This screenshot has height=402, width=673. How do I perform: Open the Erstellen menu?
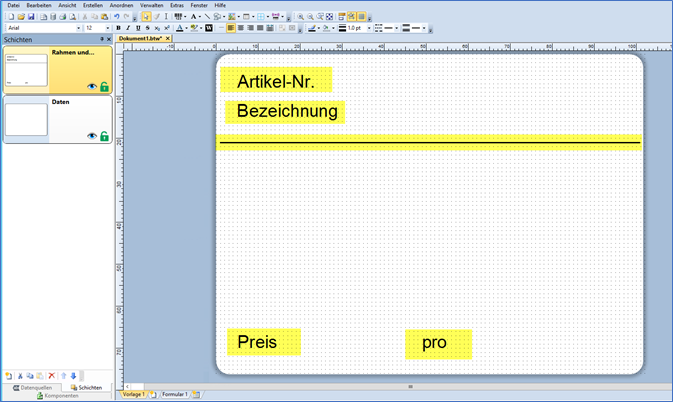pyautogui.click(x=92, y=6)
